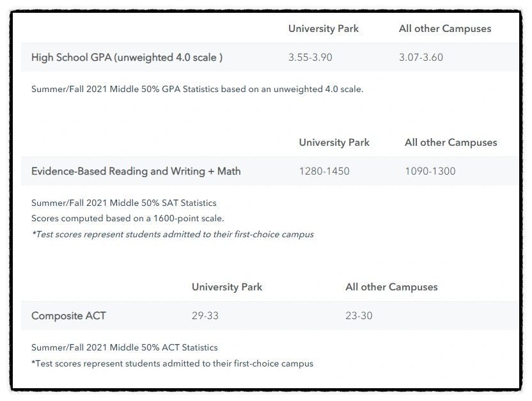
Task: Click the italic first-choice campus test scores note
Action: [x=172, y=234]
